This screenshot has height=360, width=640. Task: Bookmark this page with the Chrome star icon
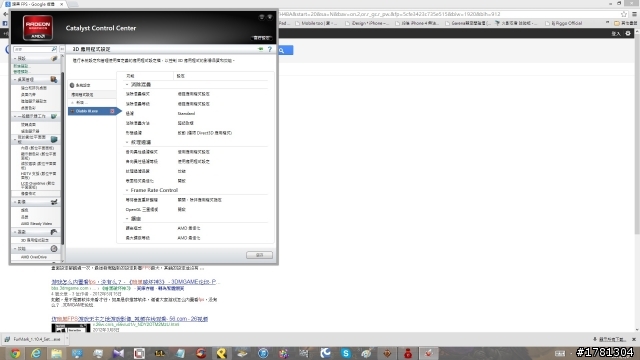pyautogui.click(x=624, y=14)
